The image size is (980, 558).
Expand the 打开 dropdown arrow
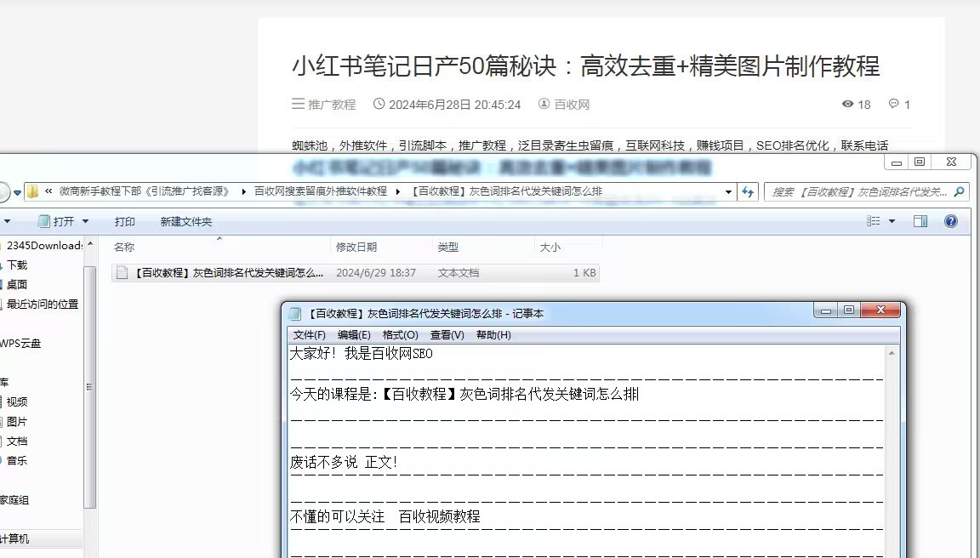pos(86,221)
